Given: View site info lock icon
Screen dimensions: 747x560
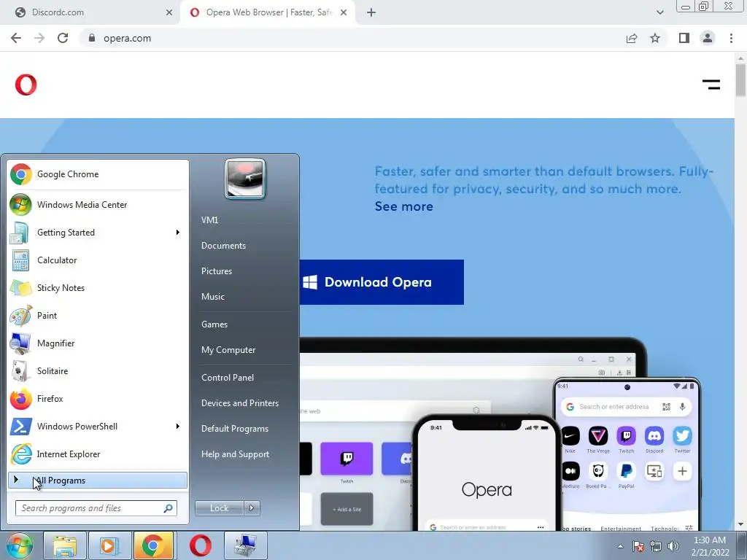Looking at the screenshot, I should pyautogui.click(x=92, y=38).
